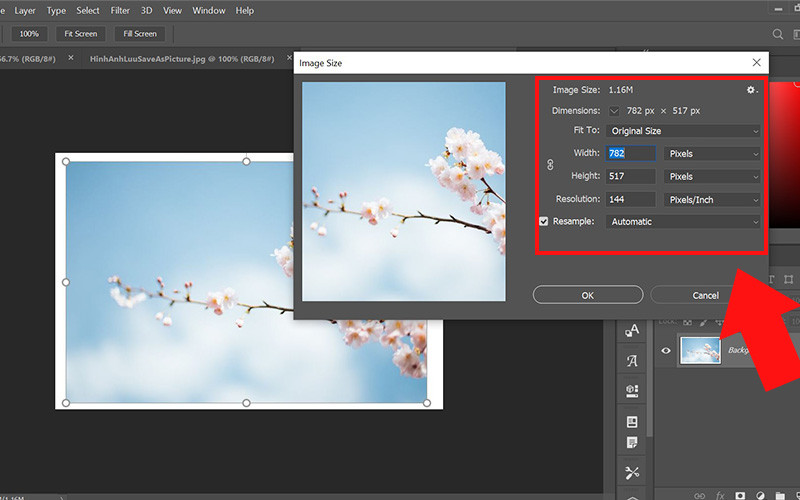Screen dimensions: 800x500
Task: Confirm Image Size with OK
Action: pyautogui.click(x=588, y=295)
